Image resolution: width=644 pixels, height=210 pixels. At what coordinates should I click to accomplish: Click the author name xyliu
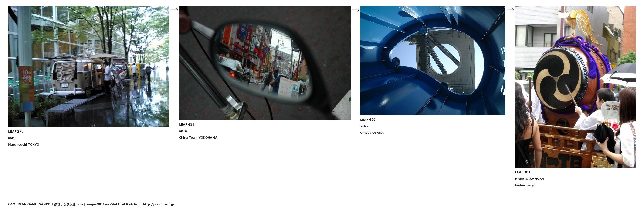coord(364,126)
